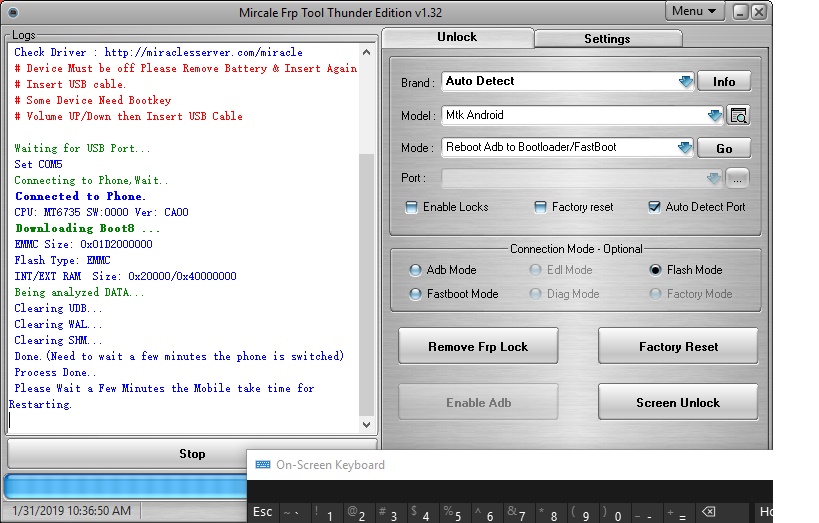This screenshot has height=523, width=819.
Task: Click 'EMMC Size: 0x01D2000000' log line
Action: coord(83,244)
